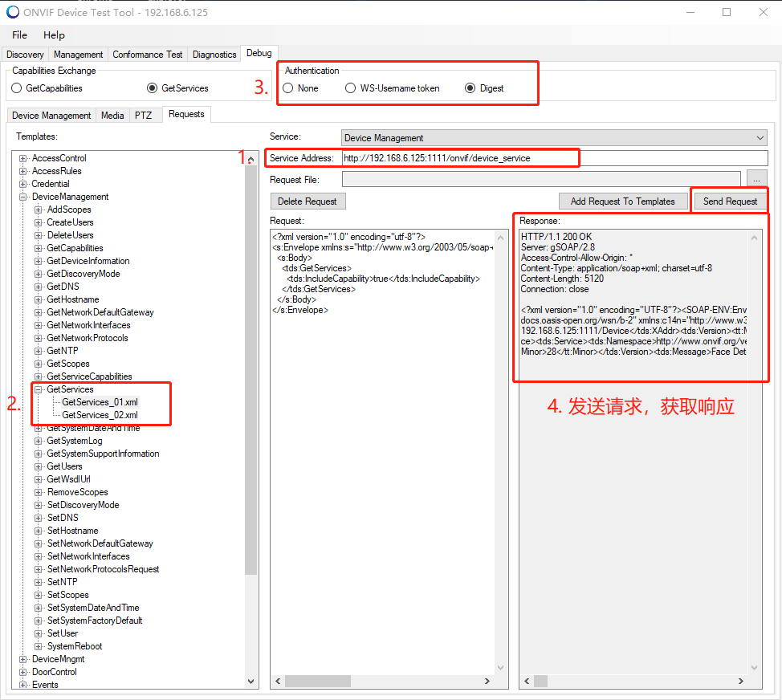
Task: Click the Delete Request button
Action: pos(308,201)
